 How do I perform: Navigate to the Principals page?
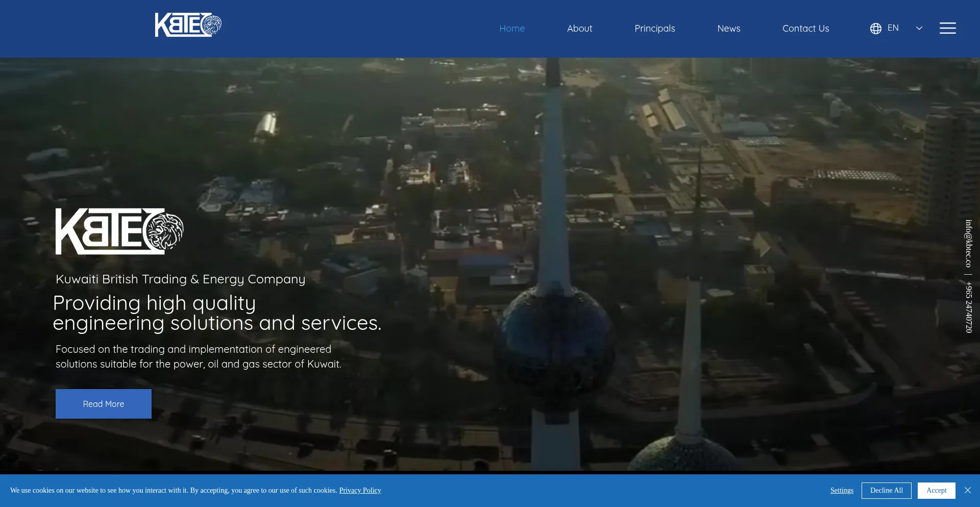pyautogui.click(x=654, y=29)
